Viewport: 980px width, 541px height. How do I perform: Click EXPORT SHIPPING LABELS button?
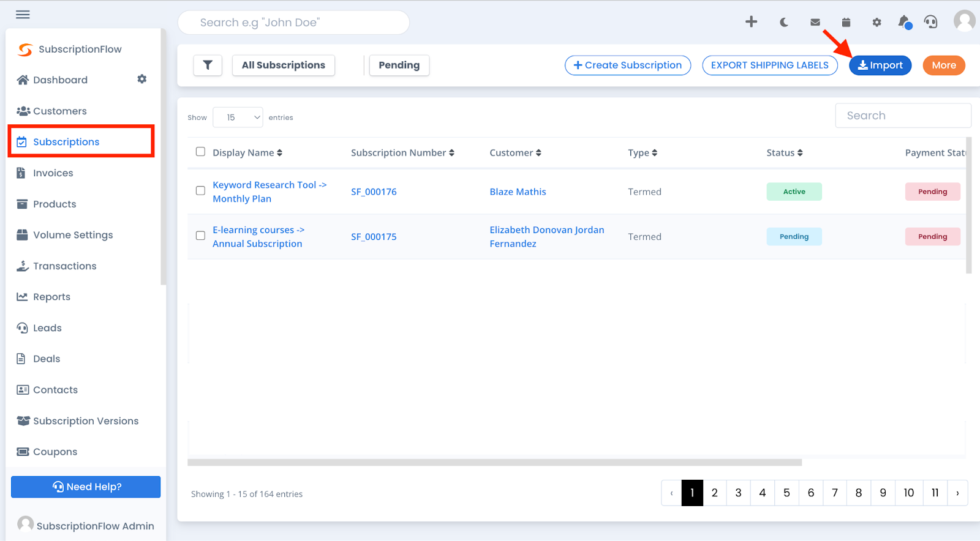point(770,65)
